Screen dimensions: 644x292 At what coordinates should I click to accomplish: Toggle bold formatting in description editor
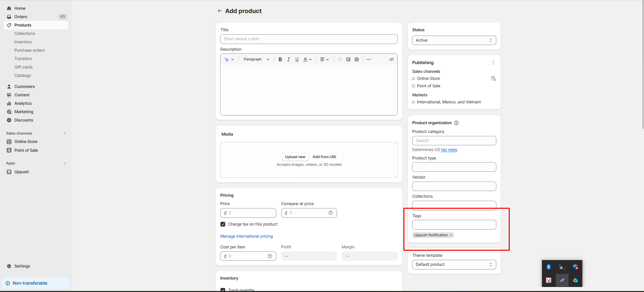(280, 59)
